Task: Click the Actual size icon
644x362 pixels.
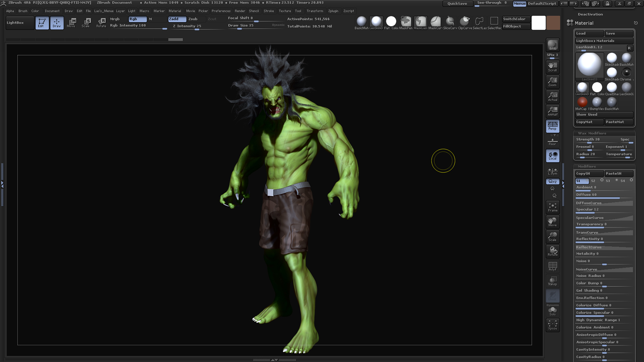Action: (x=553, y=96)
